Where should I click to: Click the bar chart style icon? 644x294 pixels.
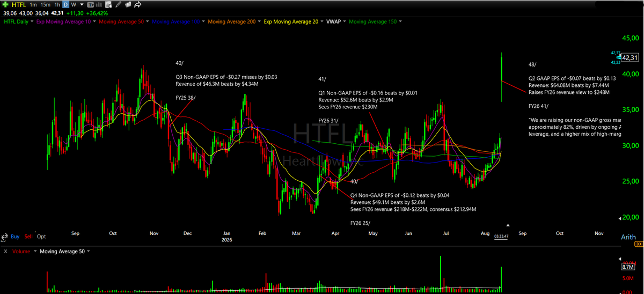tap(99, 5)
